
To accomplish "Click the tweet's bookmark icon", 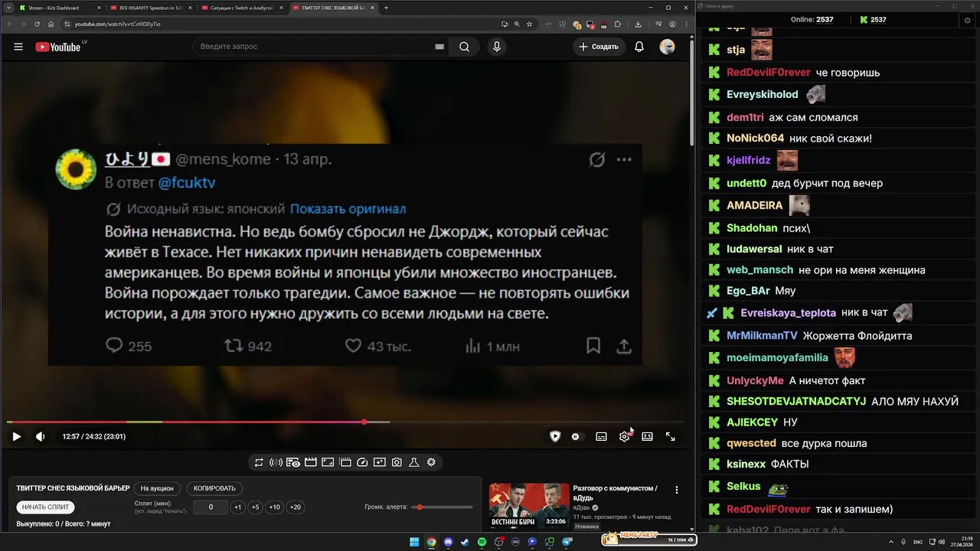I will coord(593,346).
